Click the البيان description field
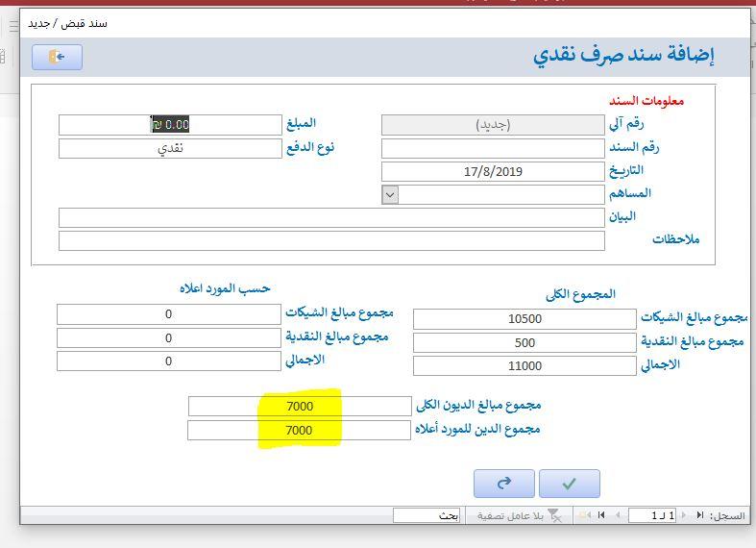756x548 pixels. [331, 217]
